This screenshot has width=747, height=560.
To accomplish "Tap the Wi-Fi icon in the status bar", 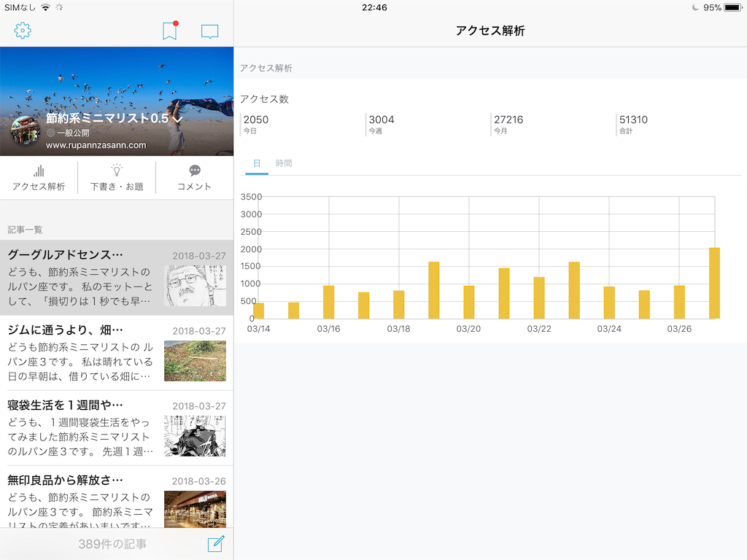I will [x=46, y=7].
